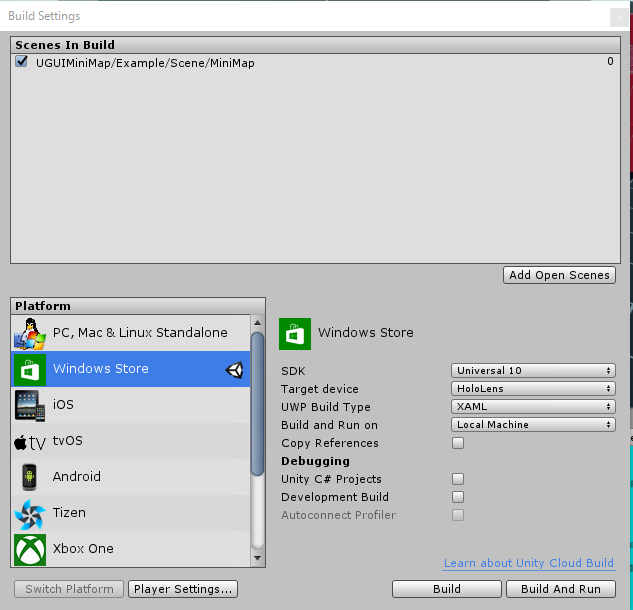
Task: Select the Android platform label
Action: [x=77, y=476]
